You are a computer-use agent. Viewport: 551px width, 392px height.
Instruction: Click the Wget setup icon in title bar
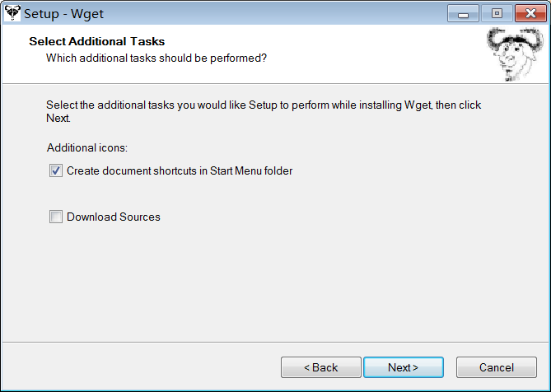pyautogui.click(x=12, y=13)
